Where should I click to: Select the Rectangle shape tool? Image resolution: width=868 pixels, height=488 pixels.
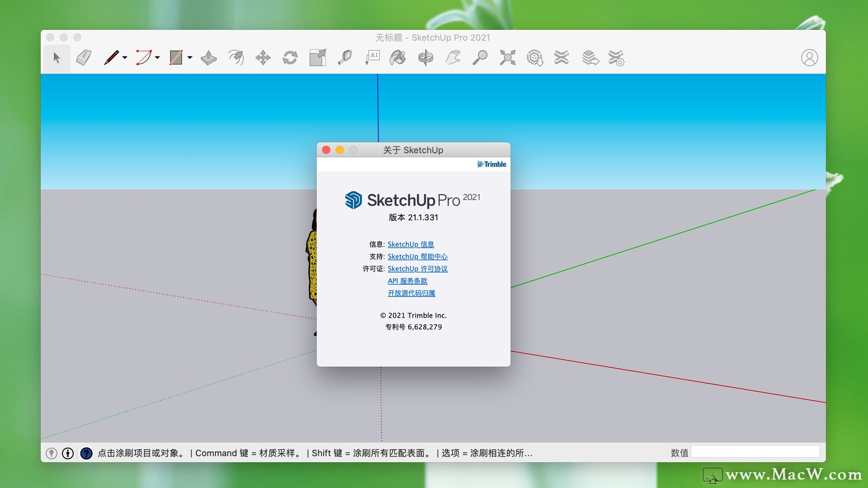click(x=176, y=58)
